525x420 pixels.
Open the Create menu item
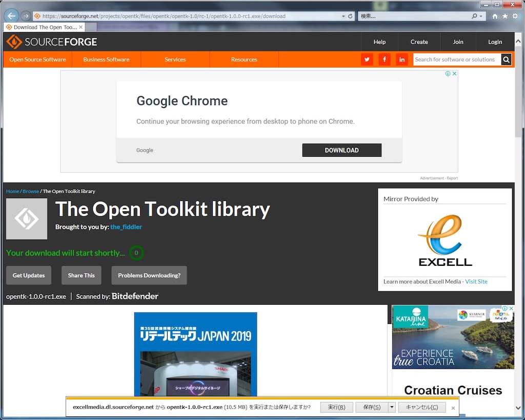(x=419, y=42)
